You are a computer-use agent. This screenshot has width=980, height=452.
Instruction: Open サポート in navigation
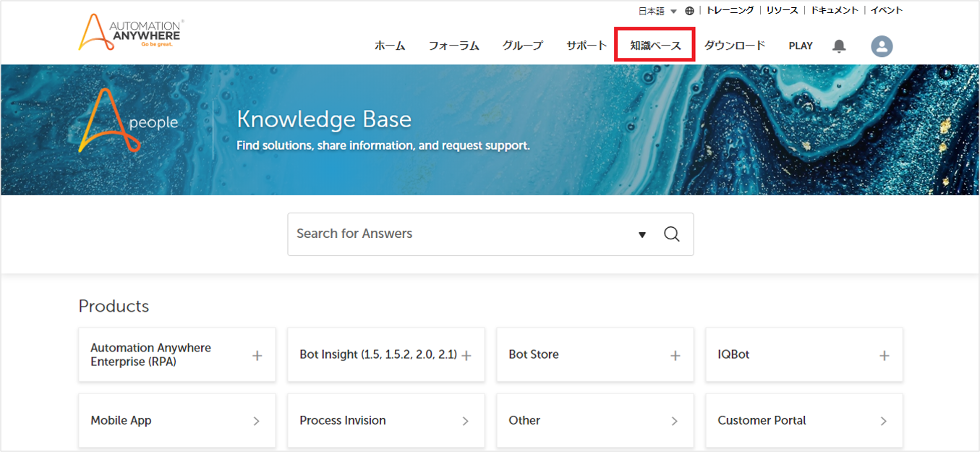click(x=587, y=46)
